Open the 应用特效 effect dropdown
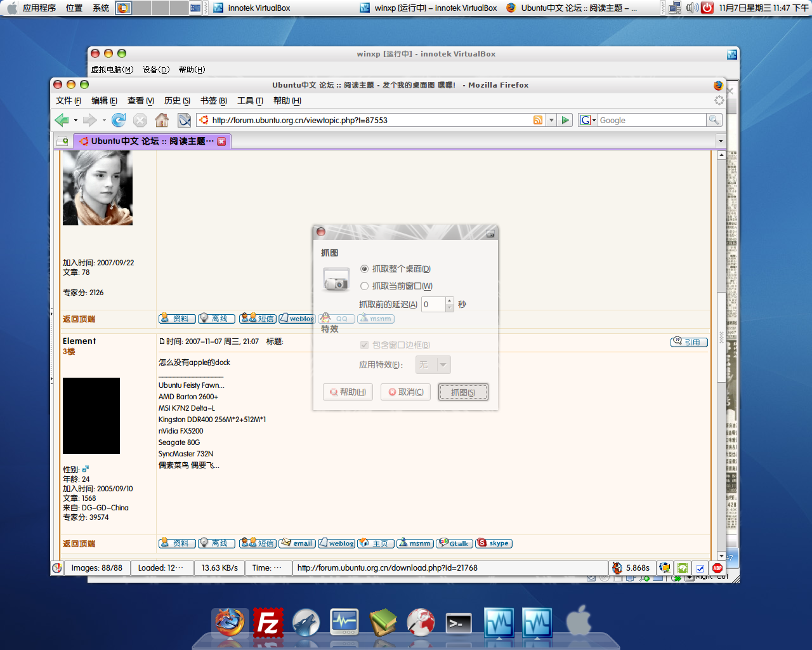The image size is (812, 650). pyautogui.click(x=433, y=365)
